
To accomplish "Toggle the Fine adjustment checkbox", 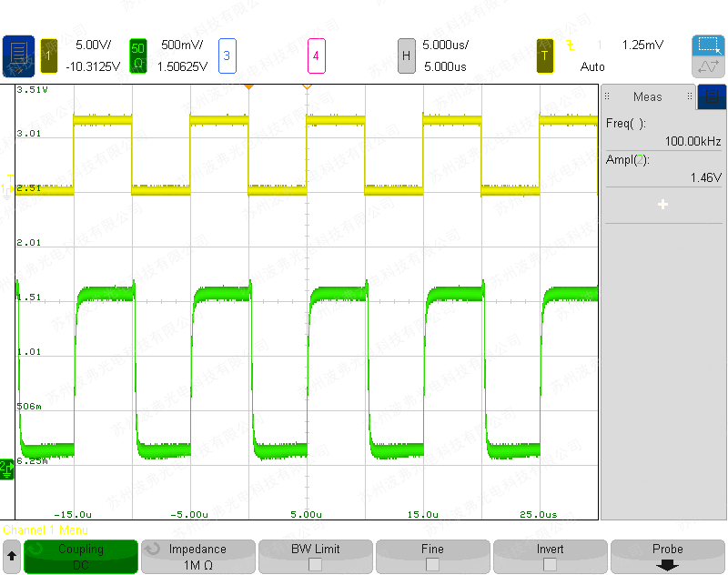I will point(432,564).
